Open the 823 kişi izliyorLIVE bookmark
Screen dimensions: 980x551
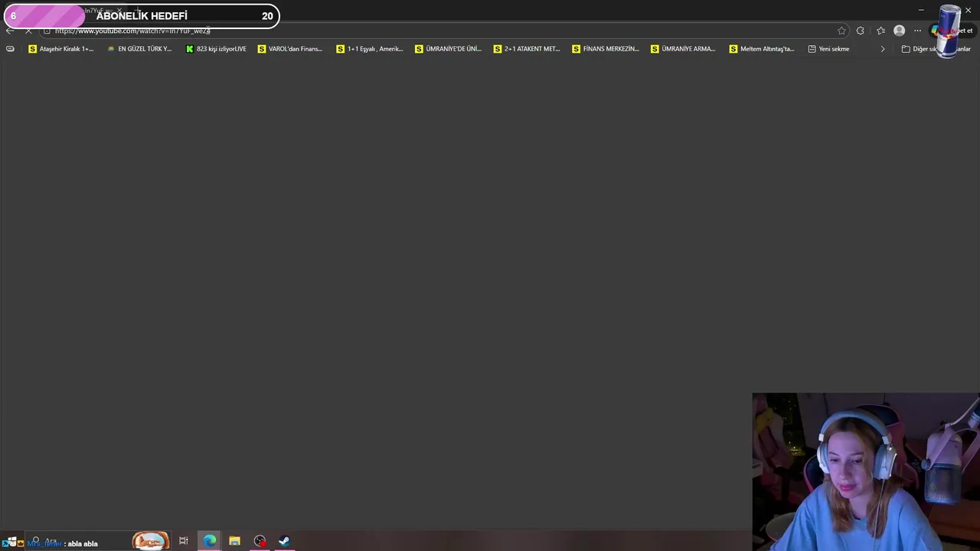click(x=216, y=49)
